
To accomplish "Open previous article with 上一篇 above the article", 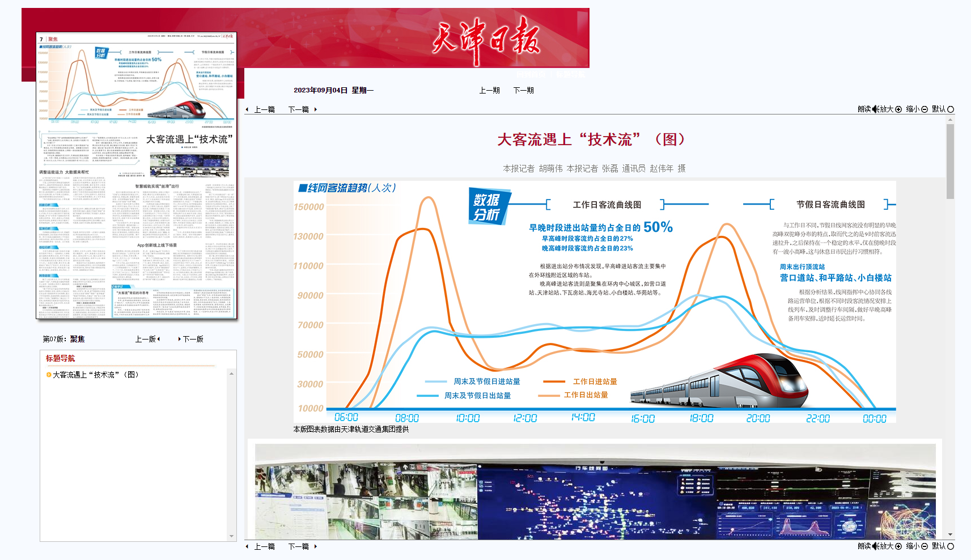I will point(264,109).
